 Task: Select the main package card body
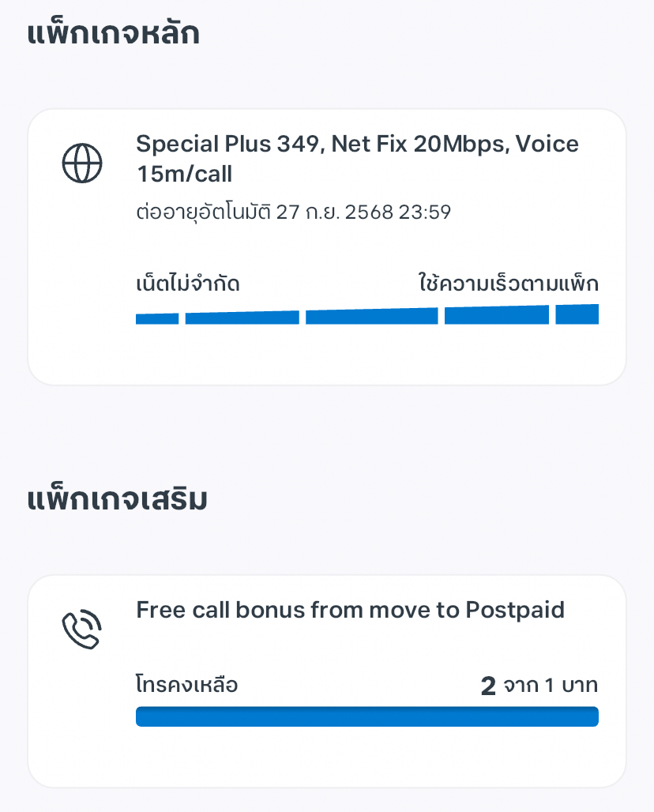pos(327,247)
